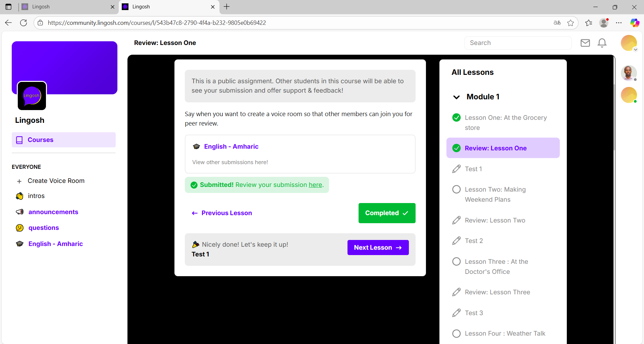Click the megaphone announcements icon
Image resolution: width=644 pixels, height=344 pixels.
(x=20, y=212)
